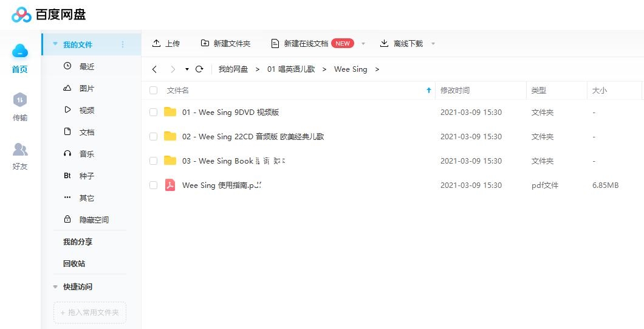The height and width of the screenshot is (329, 644).
Task: Click the 新建文件夹 button label
Action: (x=231, y=43)
